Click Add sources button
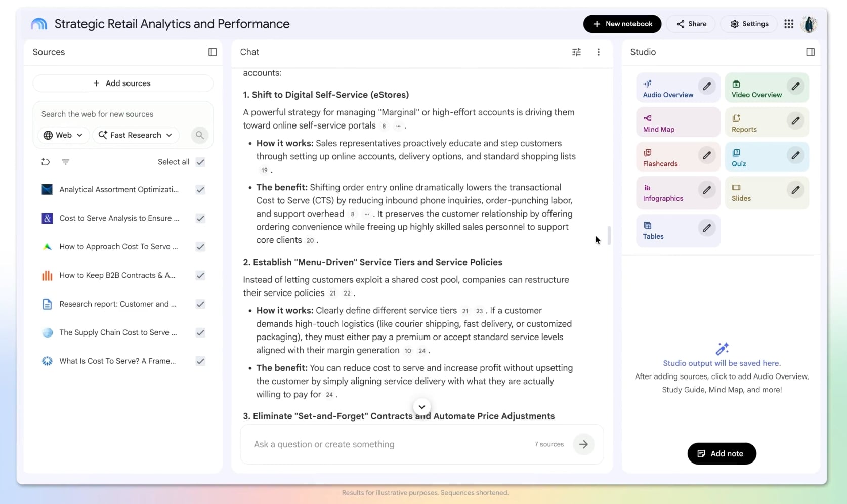Image resolution: width=847 pixels, height=504 pixels. point(123,83)
